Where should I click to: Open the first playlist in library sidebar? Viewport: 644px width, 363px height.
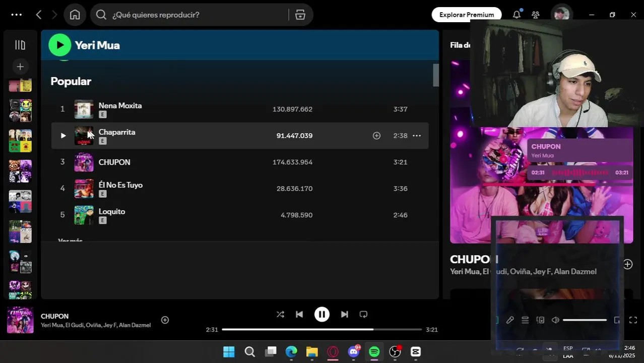20,86
